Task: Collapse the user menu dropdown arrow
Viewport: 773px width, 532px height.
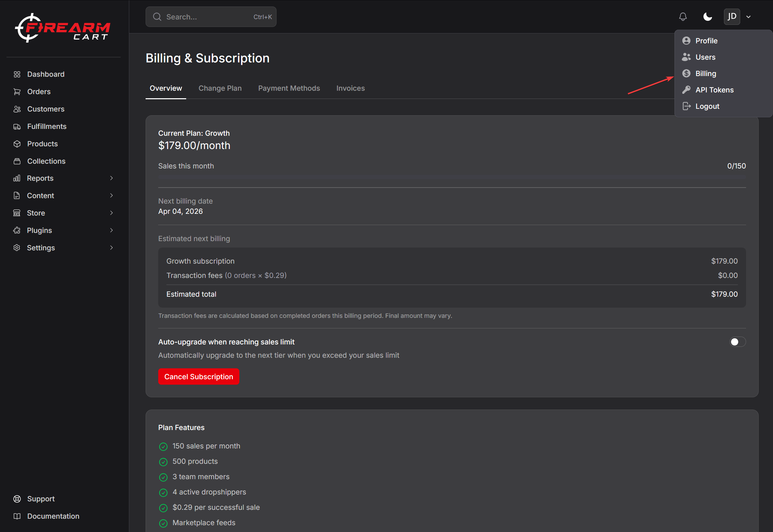Action: pyautogui.click(x=748, y=17)
